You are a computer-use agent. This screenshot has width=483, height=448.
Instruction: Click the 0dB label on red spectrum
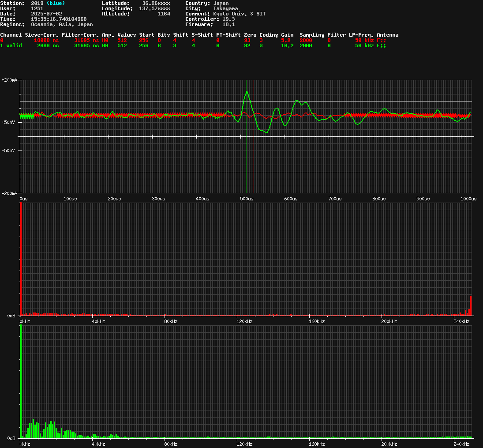tap(11, 316)
